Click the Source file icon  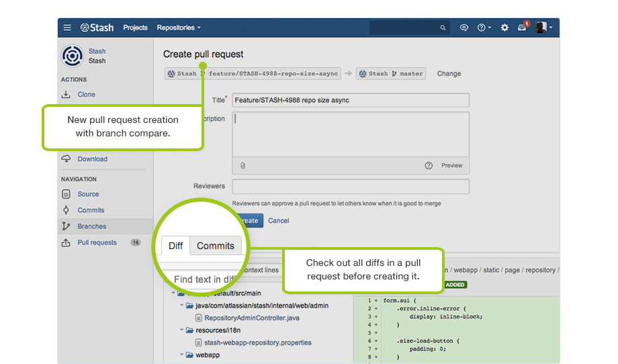coord(66,194)
